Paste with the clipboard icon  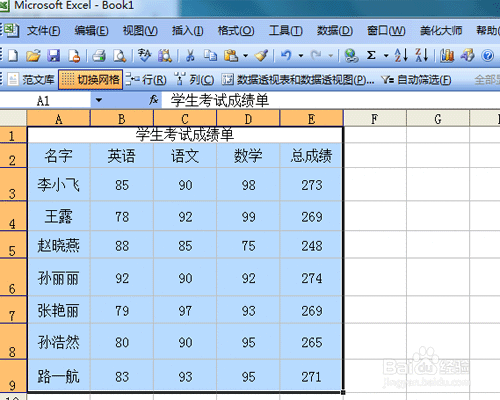click(231, 55)
